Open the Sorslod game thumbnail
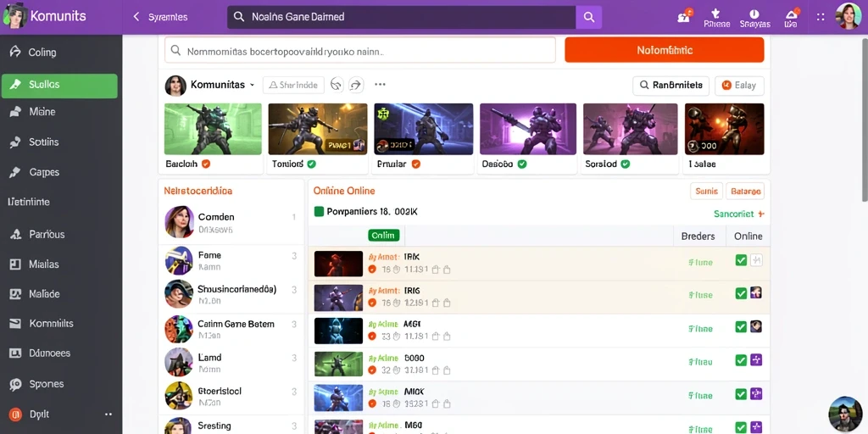This screenshot has width=868, height=434. pos(631,129)
